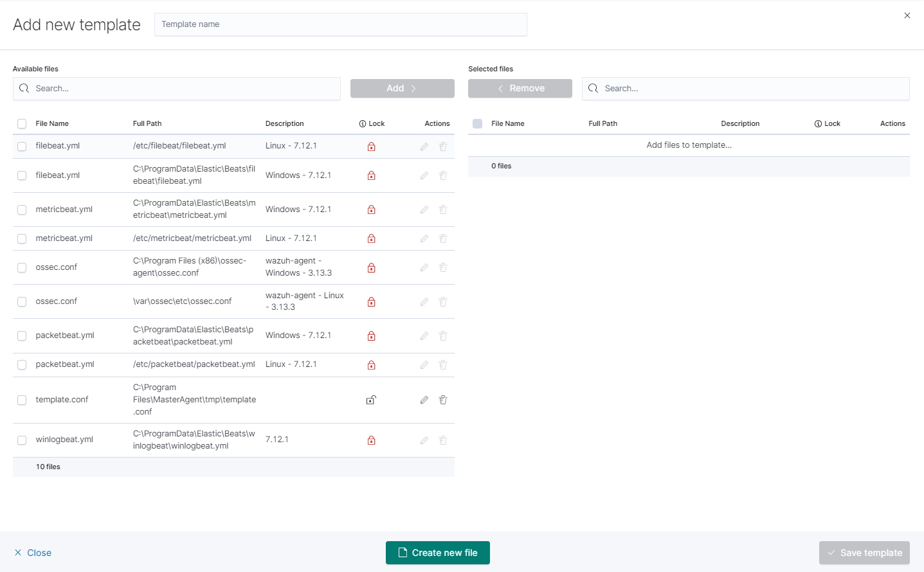Image resolution: width=924 pixels, height=572 pixels.
Task: Toggle the select-all checkbox in Selected files
Action: [477, 123]
